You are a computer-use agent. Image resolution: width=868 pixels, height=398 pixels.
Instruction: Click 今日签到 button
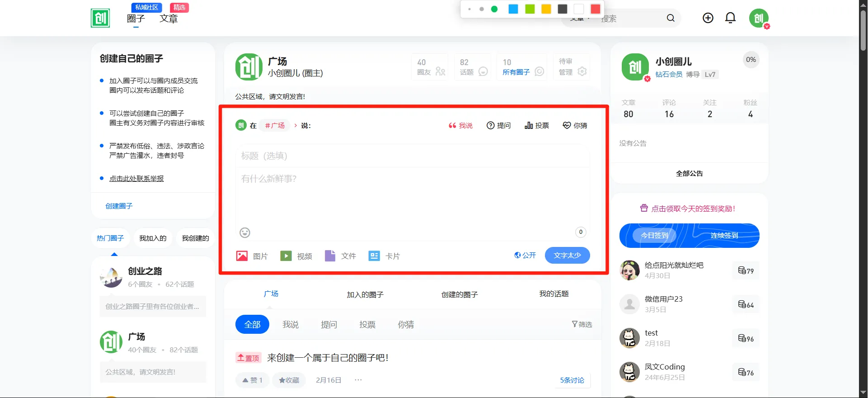coord(654,236)
